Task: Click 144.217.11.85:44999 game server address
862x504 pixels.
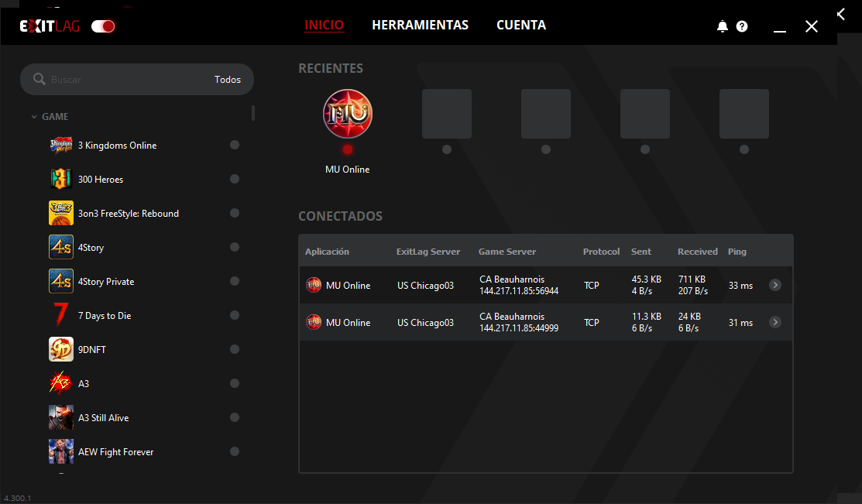Action: click(519, 329)
